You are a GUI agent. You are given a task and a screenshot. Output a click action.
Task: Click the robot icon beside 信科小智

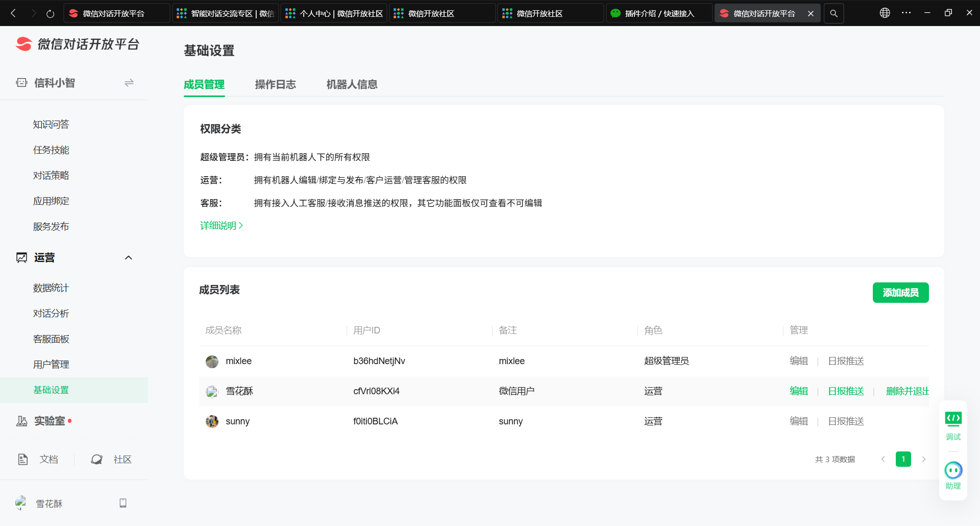(21, 83)
